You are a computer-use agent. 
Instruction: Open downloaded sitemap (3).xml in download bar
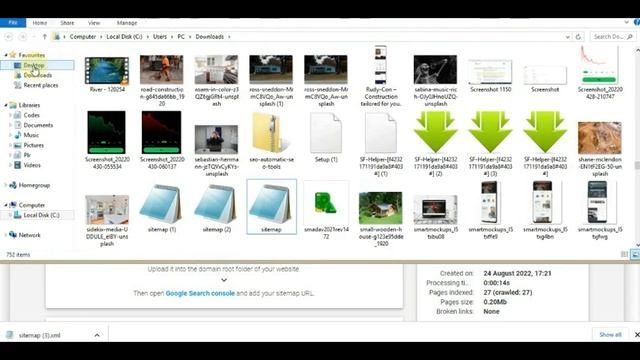(39, 335)
